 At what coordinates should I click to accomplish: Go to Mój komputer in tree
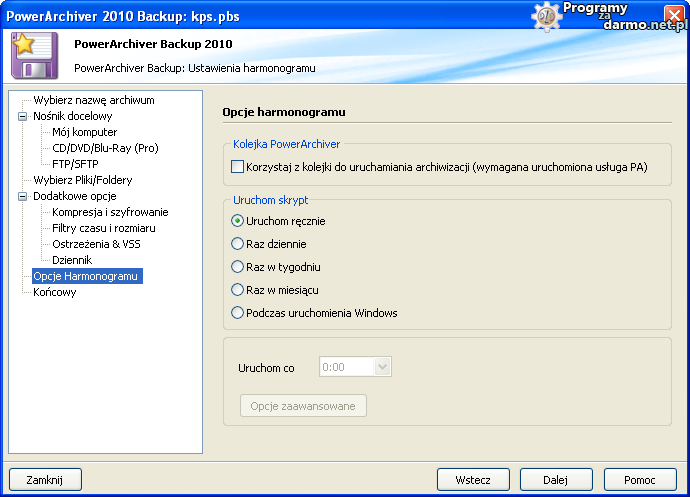[x=85, y=132]
